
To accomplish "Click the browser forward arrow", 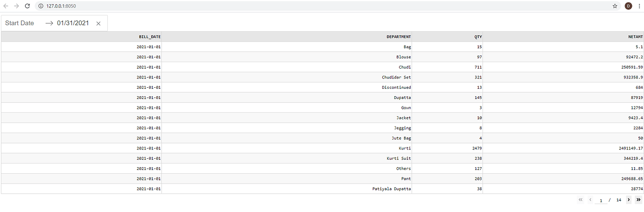I will click(16, 6).
